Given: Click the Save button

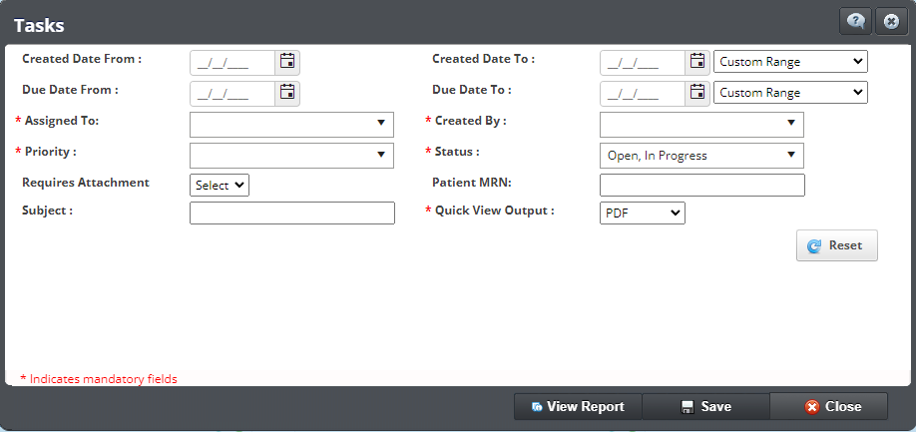Looking at the screenshot, I should (706, 407).
